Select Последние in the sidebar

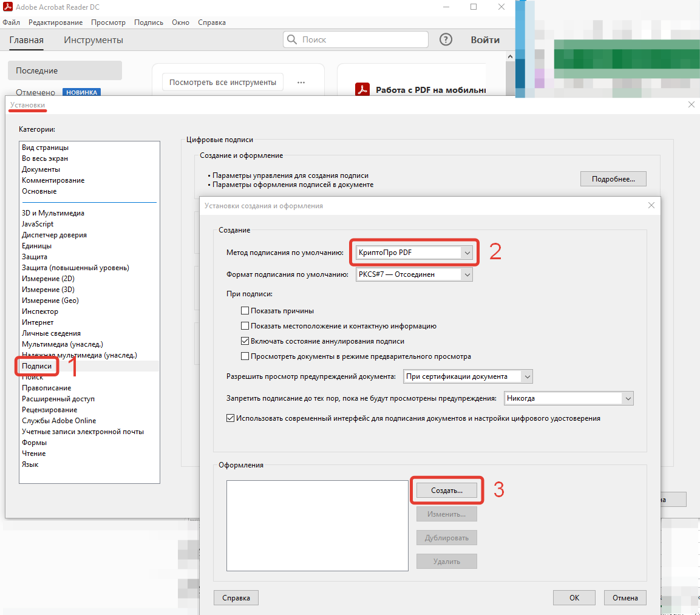(65, 70)
